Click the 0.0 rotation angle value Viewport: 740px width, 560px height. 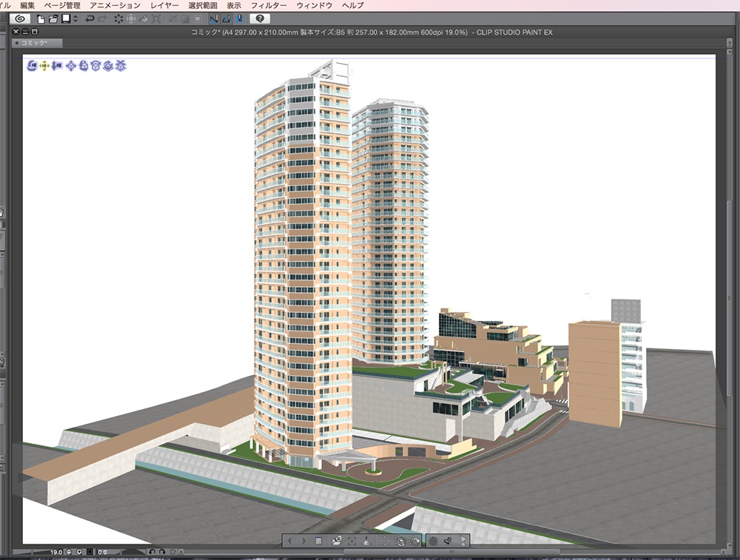point(102,552)
